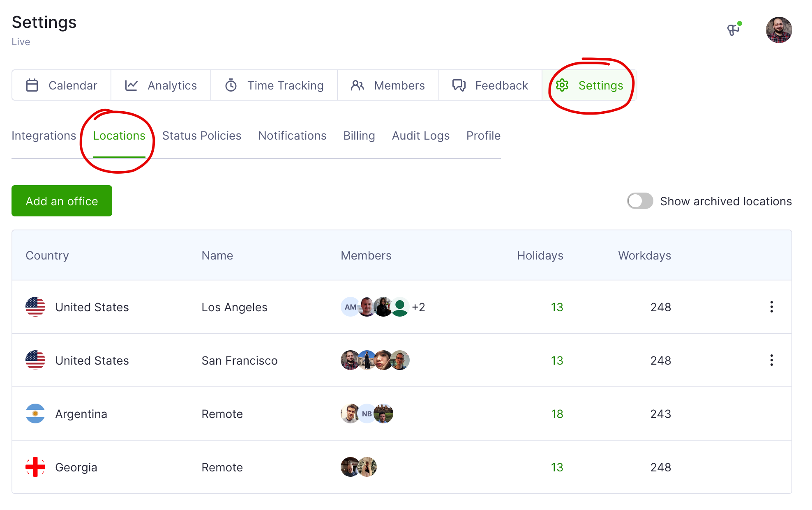Open the Billing tab
The width and height of the screenshot is (812, 510).
tap(359, 136)
